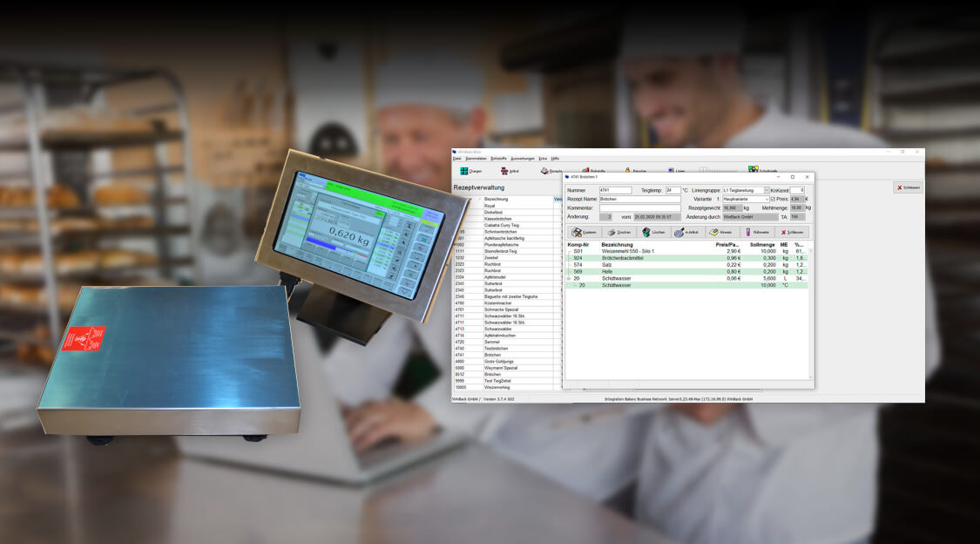Collapse the Schüttwasser 20 tree node

click(570, 278)
